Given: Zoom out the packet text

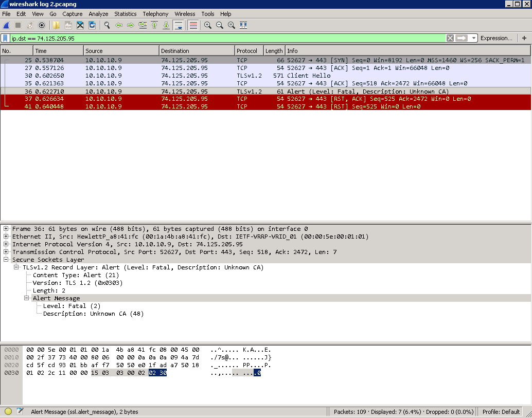Looking at the screenshot, I should point(220,25).
